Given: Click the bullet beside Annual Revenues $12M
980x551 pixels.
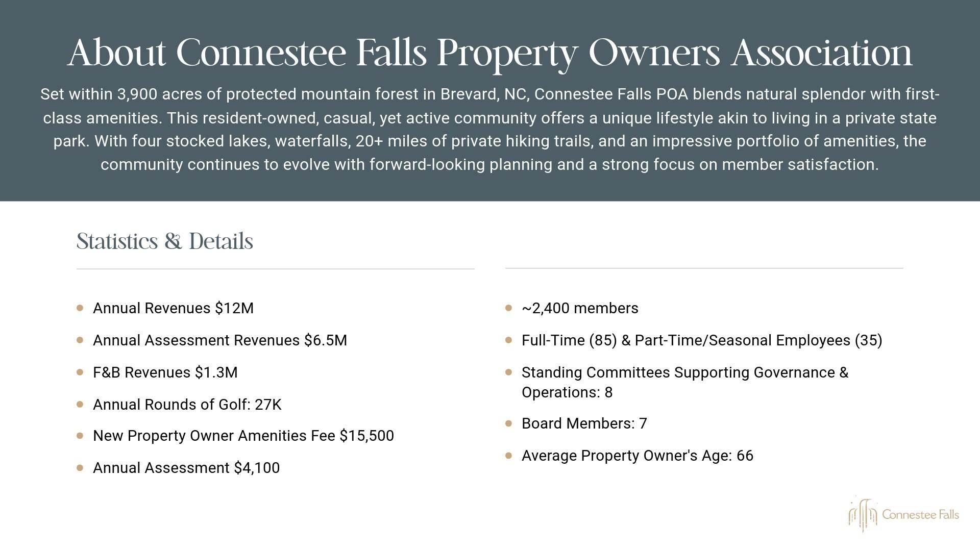Looking at the screenshot, I should tap(80, 308).
